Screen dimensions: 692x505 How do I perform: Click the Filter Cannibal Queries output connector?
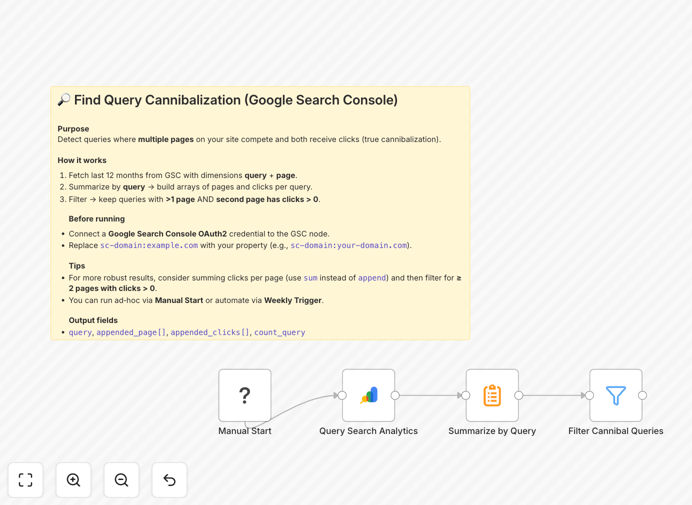(x=643, y=396)
